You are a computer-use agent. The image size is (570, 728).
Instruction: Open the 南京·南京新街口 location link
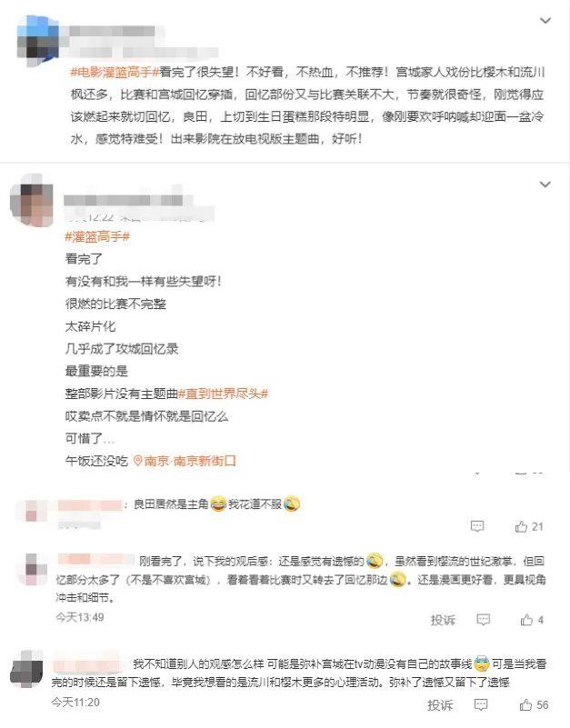pyautogui.click(x=191, y=461)
